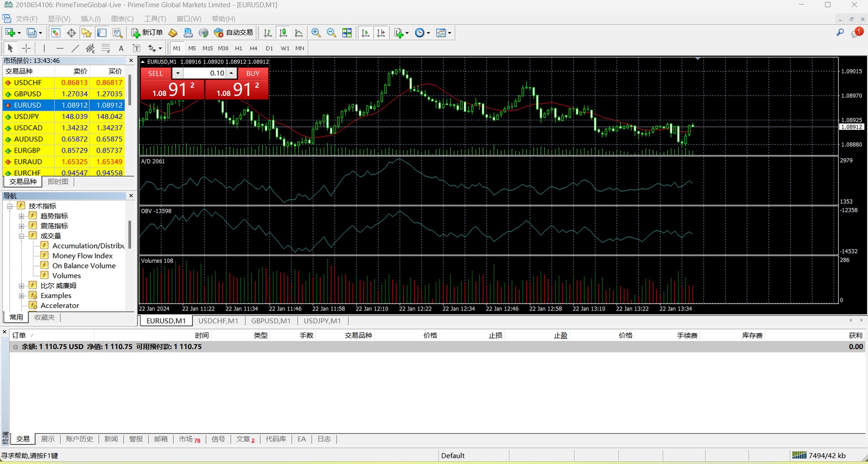Zoom in on the chart
Viewport: 868px width, 464px height.
[316, 33]
